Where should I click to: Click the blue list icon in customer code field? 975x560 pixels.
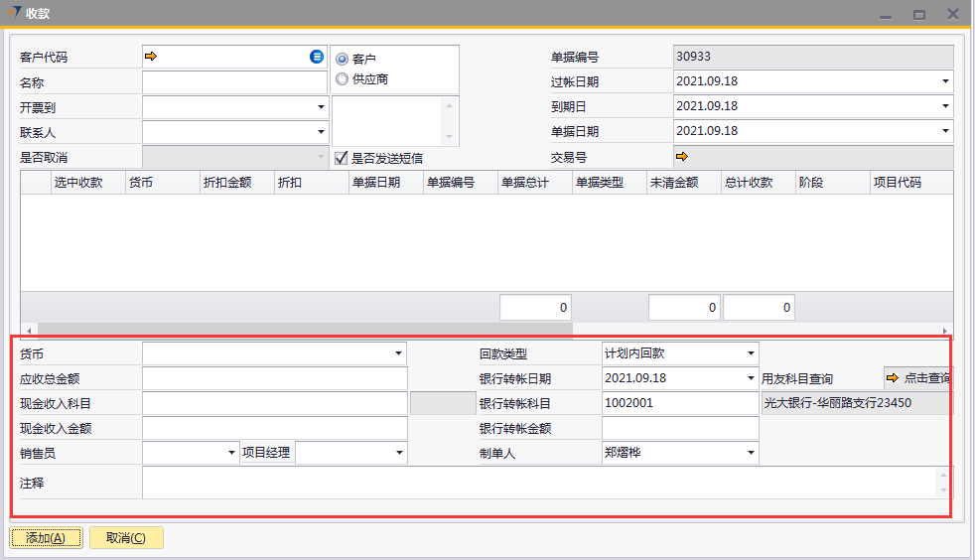click(317, 57)
